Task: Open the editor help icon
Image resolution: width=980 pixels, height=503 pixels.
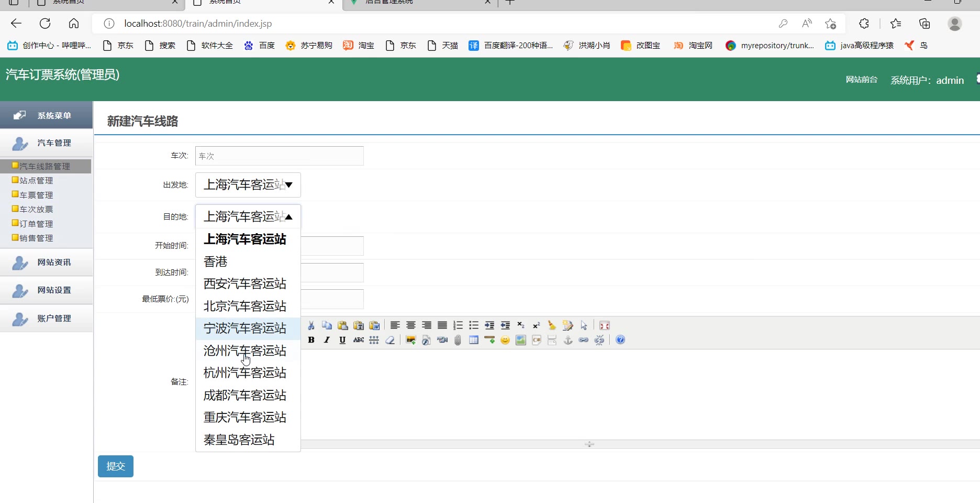Action: (620, 340)
